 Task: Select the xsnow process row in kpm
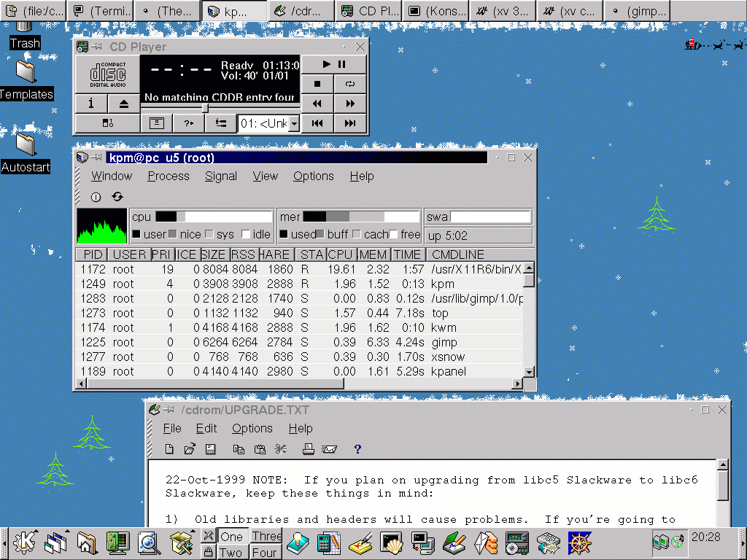tap(299, 357)
